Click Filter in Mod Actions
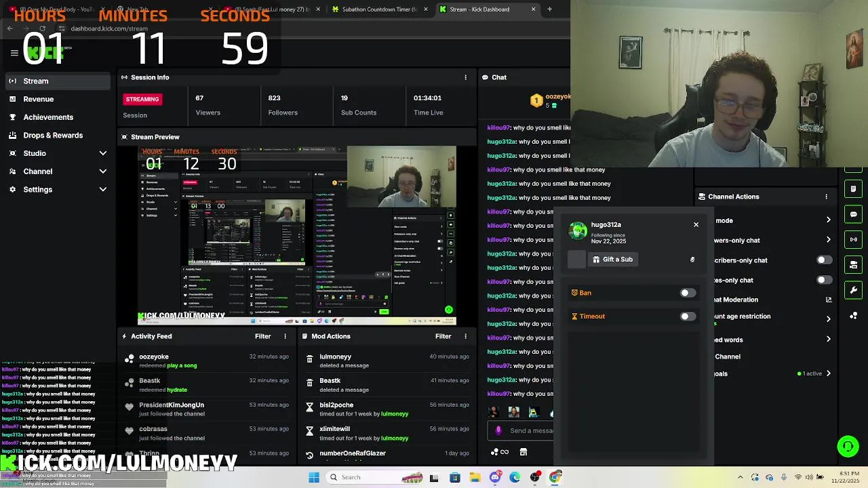Image resolution: width=868 pixels, height=488 pixels. click(x=443, y=336)
